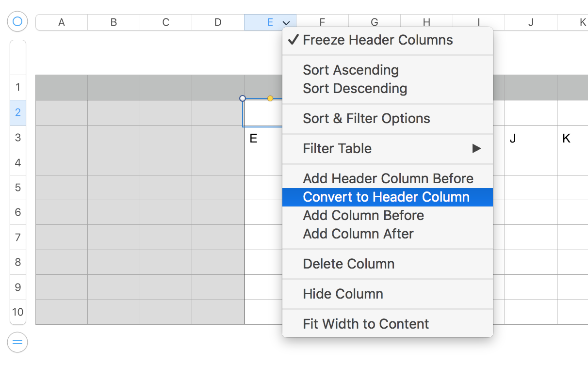Click the table reorder handle icon at bottom left
The width and height of the screenshot is (588, 380).
pyautogui.click(x=17, y=342)
